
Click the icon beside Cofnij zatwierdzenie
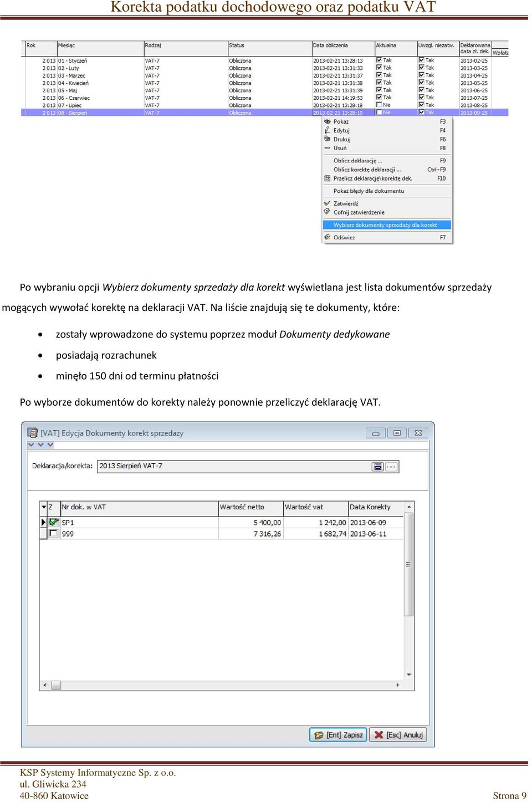click(x=327, y=212)
